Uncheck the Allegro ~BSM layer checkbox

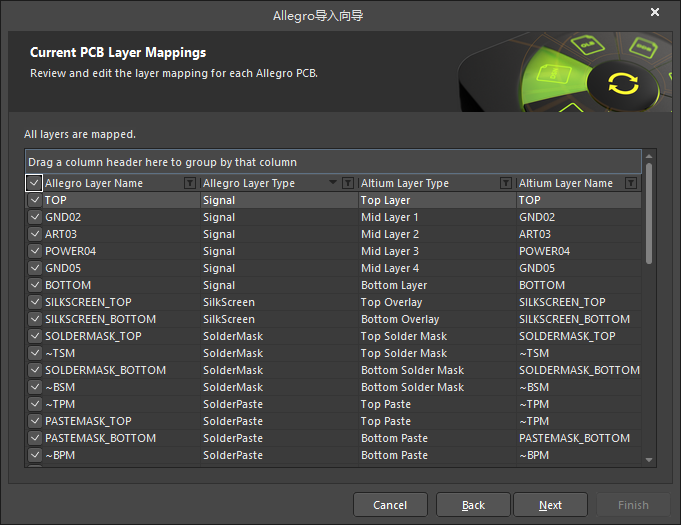35,387
